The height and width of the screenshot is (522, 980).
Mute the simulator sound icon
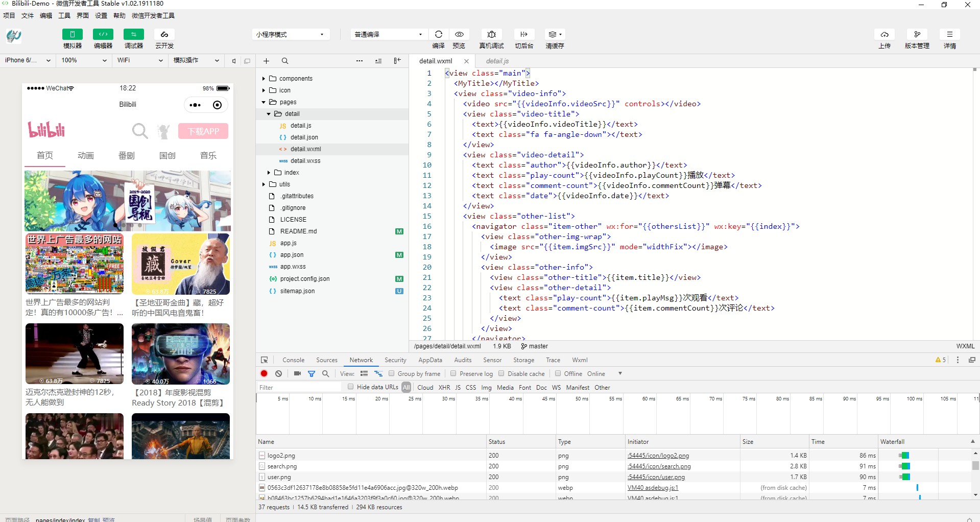click(234, 61)
